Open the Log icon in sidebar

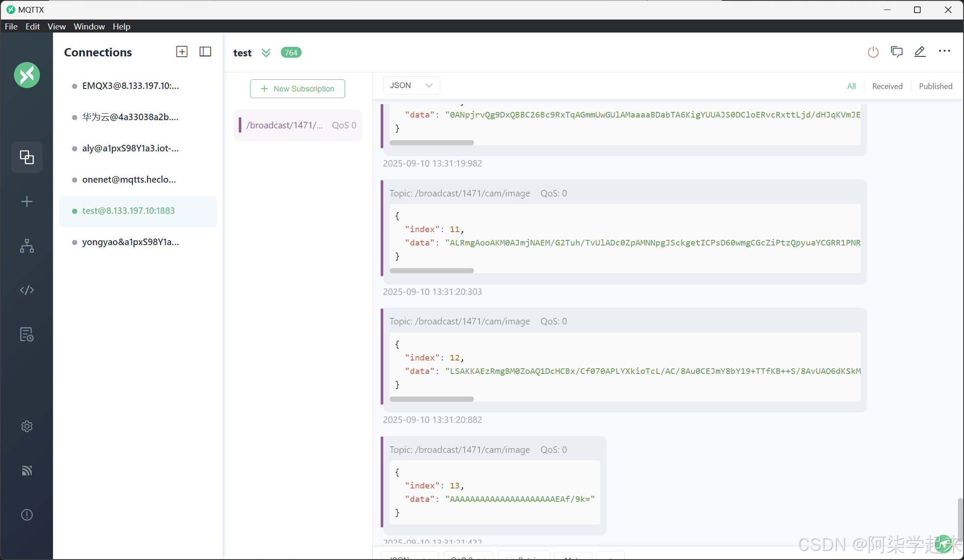click(x=27, y=334)
